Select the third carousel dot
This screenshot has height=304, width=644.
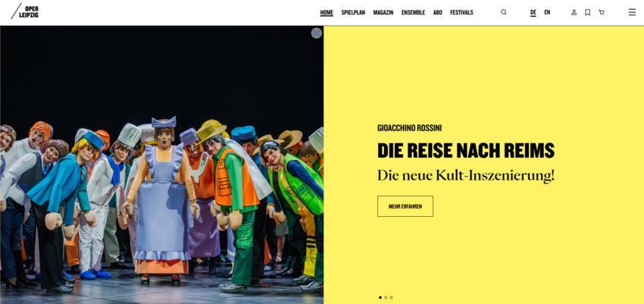tap(391, 297)
